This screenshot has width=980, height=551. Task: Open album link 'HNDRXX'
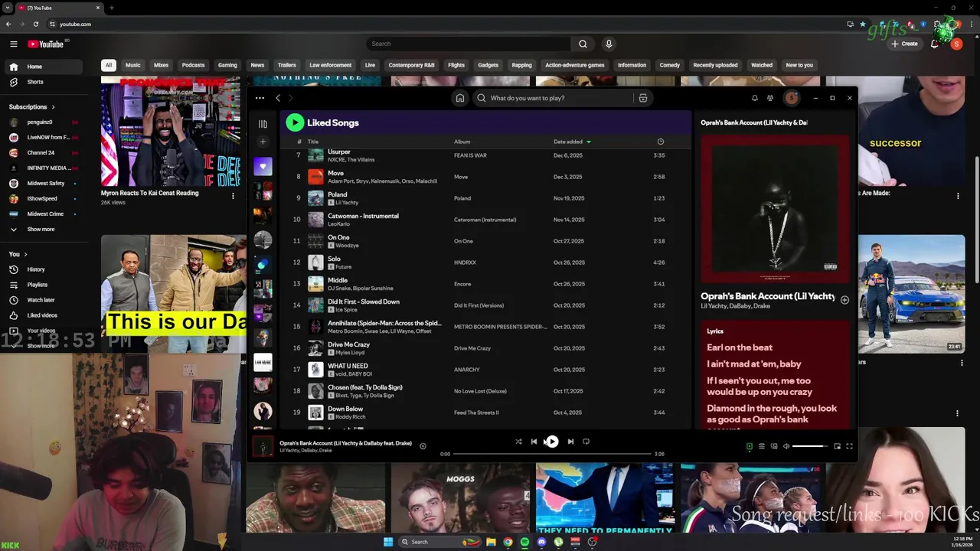(465, 262)
